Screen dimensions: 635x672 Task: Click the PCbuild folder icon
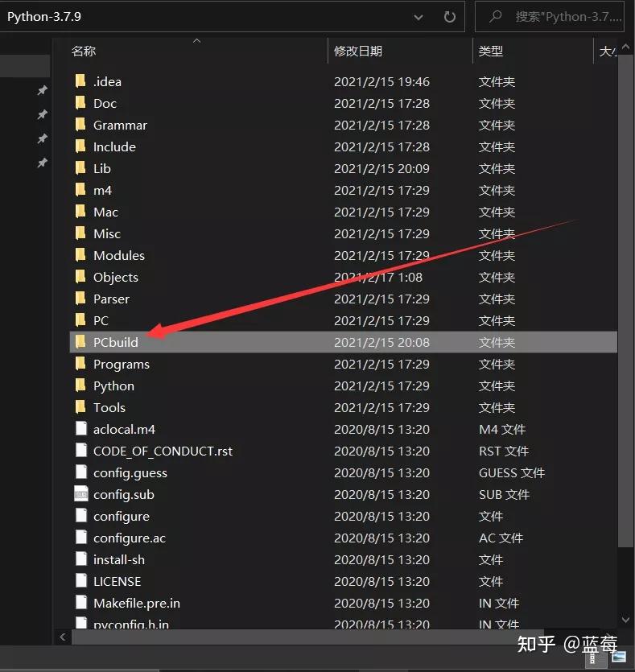[80, 342]
